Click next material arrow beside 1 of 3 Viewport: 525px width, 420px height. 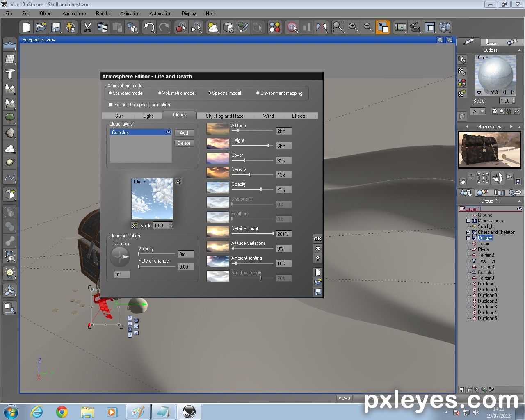coord(512,92)
